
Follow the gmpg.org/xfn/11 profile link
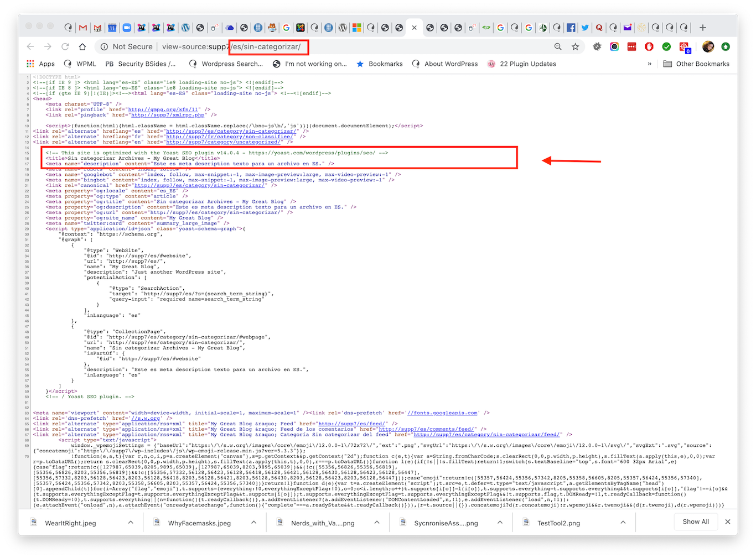click(x=164, y=109)
